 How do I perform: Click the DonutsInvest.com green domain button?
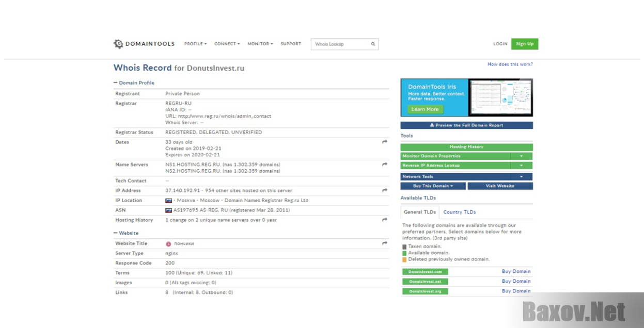(425, 272)
